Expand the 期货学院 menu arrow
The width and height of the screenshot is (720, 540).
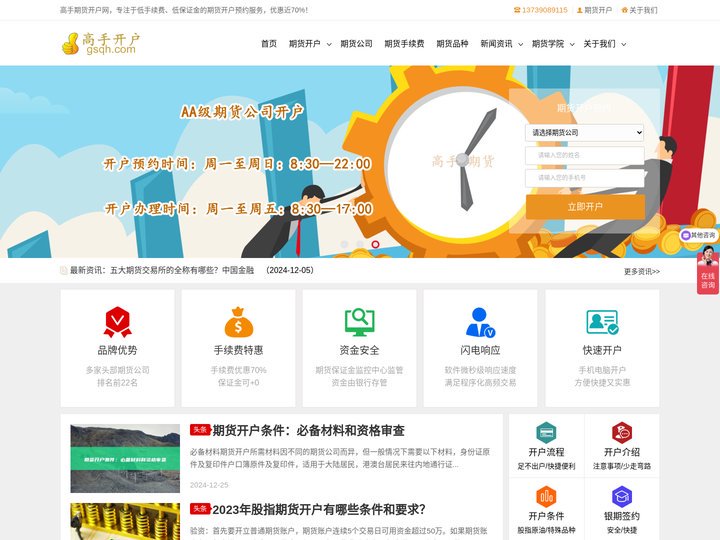[572, 45]
